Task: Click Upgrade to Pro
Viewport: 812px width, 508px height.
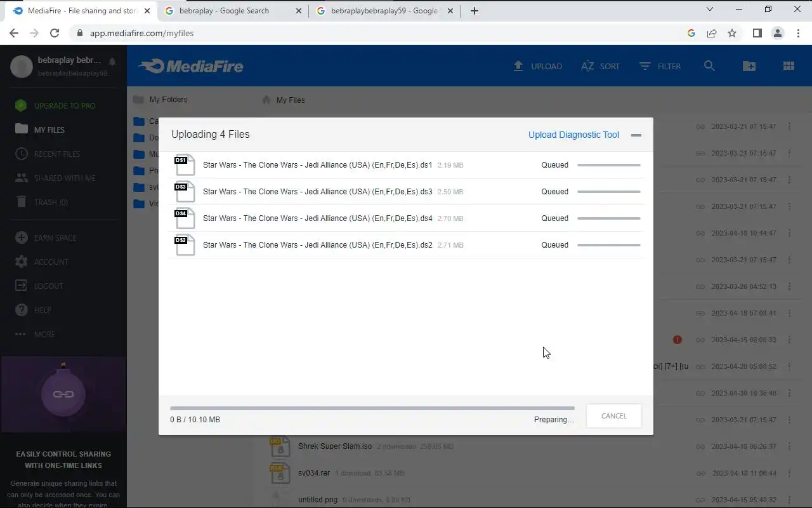Action: pyautogui.click(x=55, y=105)
